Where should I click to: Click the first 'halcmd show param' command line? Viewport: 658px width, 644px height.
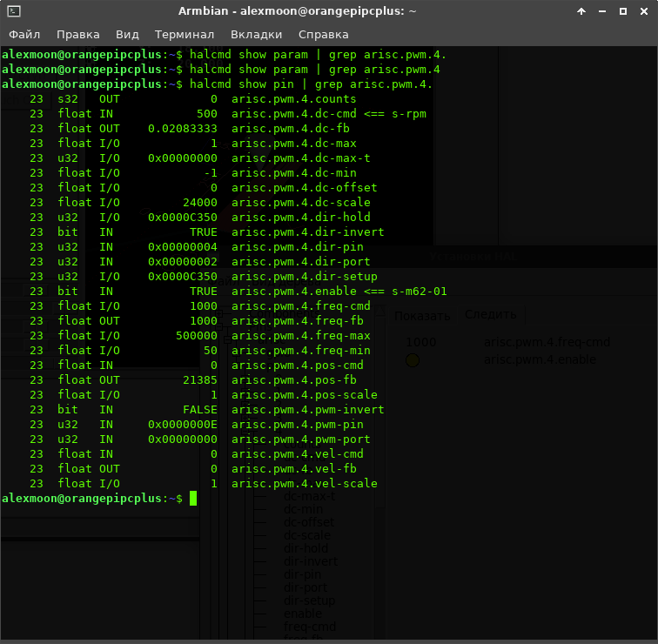[318, 55]
